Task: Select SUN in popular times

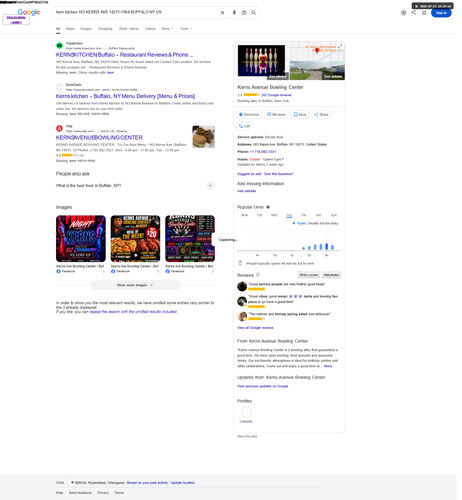Action: [x=334, y=215]
